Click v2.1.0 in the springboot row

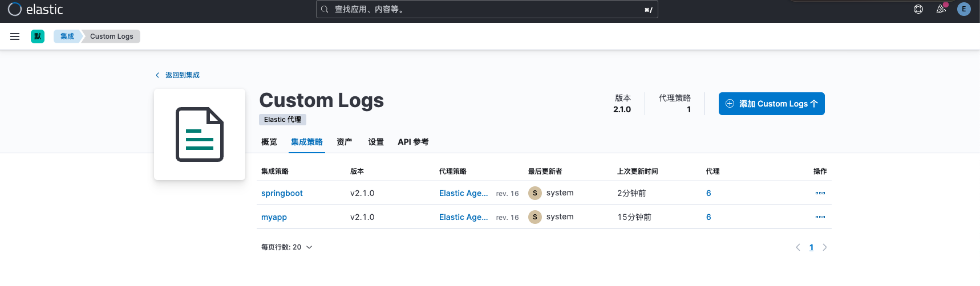click(362, 193)
